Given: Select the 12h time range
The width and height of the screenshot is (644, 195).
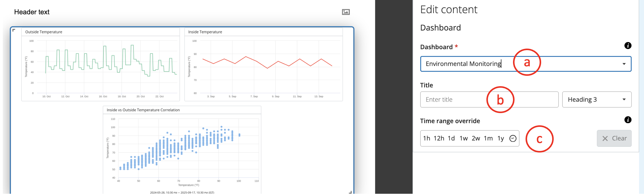Looking at the screenshot, I should tap(439, 138).
